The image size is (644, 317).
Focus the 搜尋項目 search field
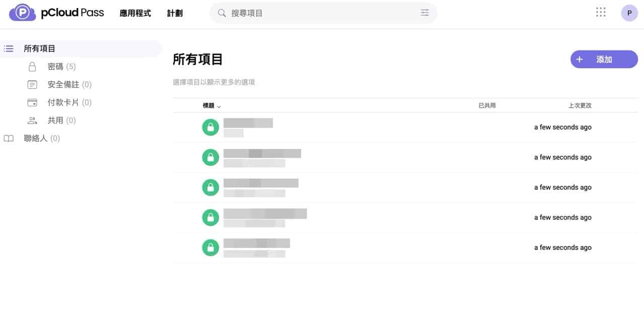point(324,13)
